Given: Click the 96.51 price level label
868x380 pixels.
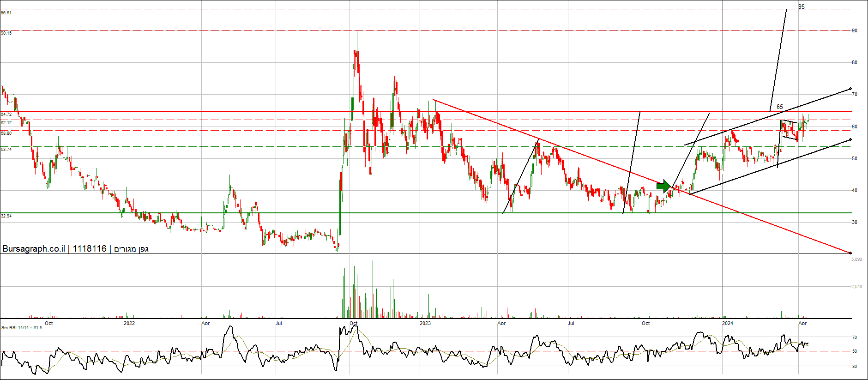Looking at the screenshot, I should [x=6, y=13].
